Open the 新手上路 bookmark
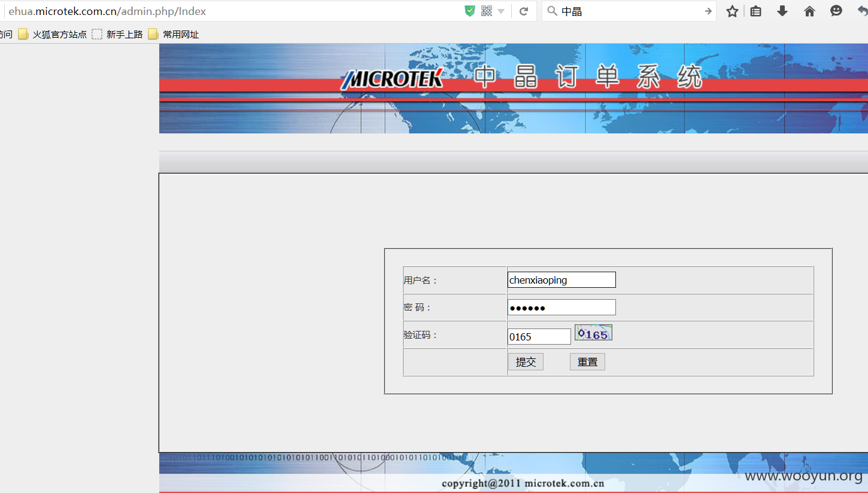This screenshot has width=868, height=493. pos(118,34)
